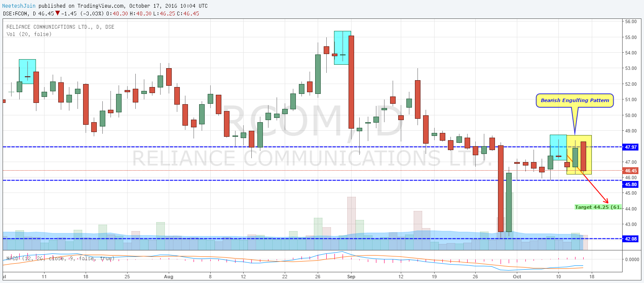Click the 46.45 current price label

point(631,171)
